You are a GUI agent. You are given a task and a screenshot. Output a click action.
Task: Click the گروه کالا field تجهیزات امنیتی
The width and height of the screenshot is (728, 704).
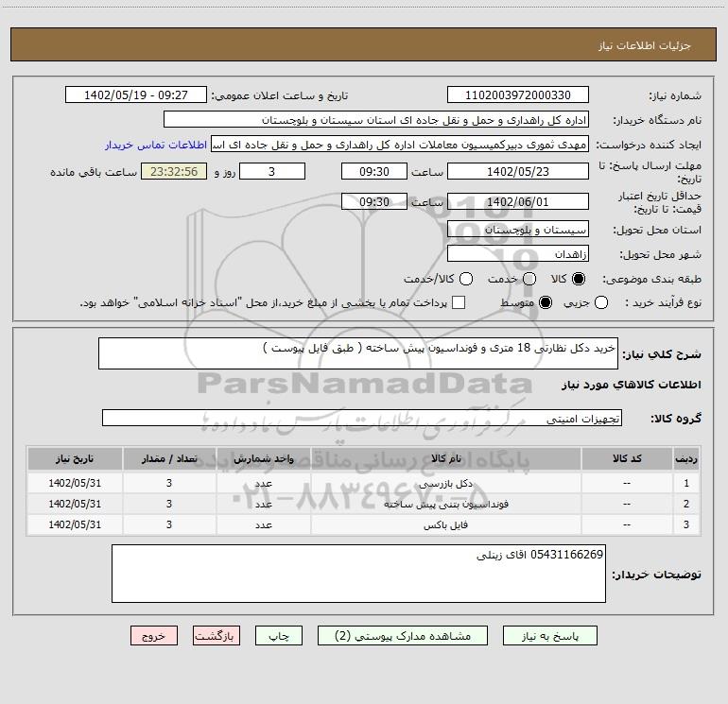[x=362, y=418]
